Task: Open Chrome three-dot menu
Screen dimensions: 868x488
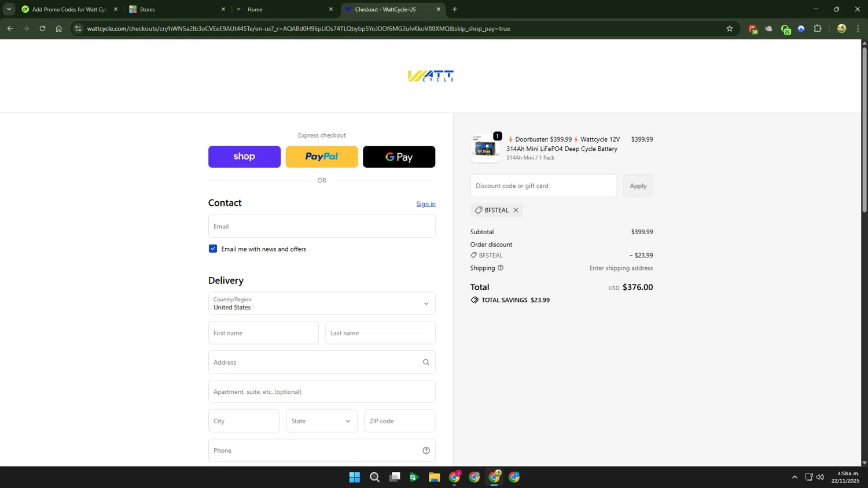Action: [858, 28]
